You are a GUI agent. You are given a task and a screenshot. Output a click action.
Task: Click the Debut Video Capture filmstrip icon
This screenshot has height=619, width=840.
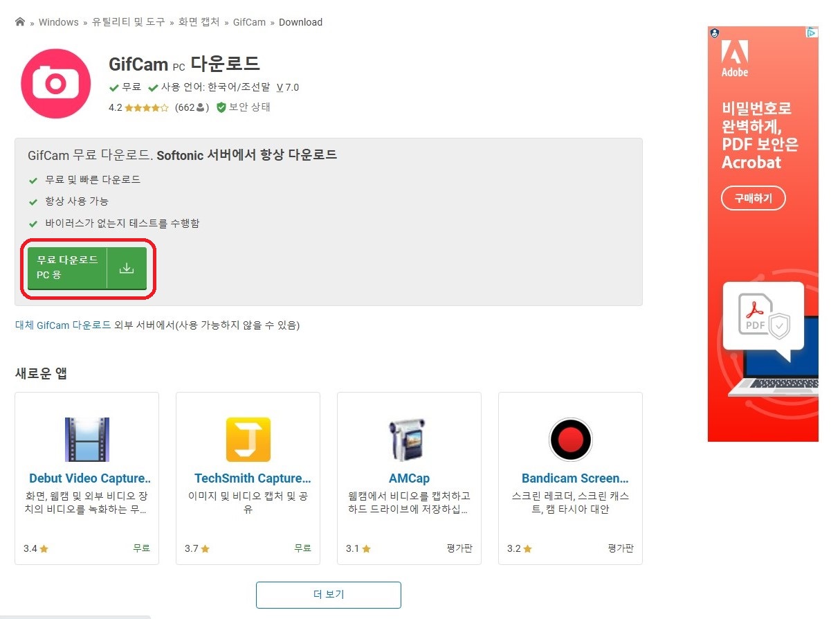(x=87, y=440)
